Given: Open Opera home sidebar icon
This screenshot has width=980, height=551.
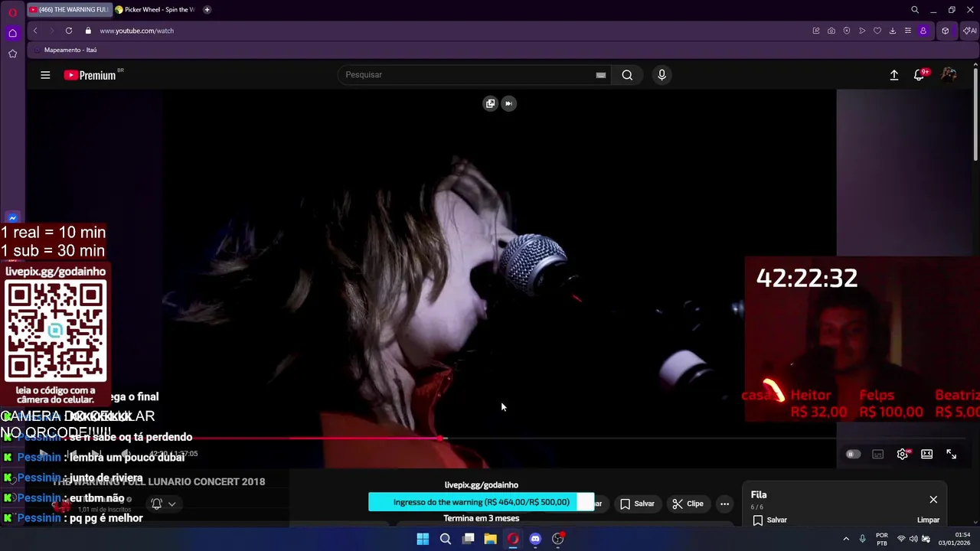Looking at the screenshot, I should (x=12, y=33).
